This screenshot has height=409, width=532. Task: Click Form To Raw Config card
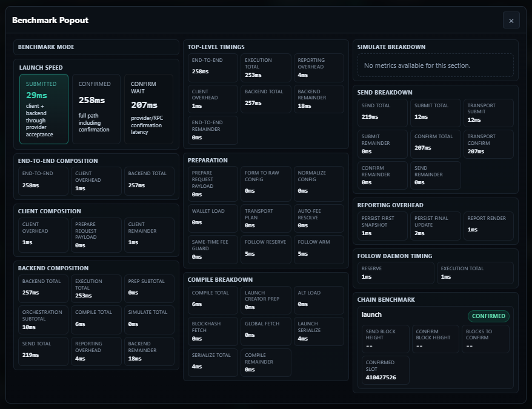click(266, 184)
